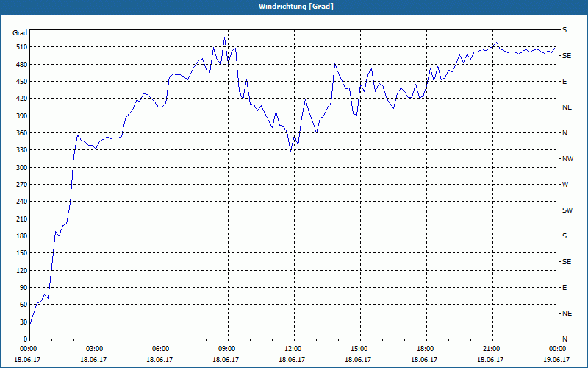Click the 450 tick label
588x368 pixels.
(x=21, y=82)
